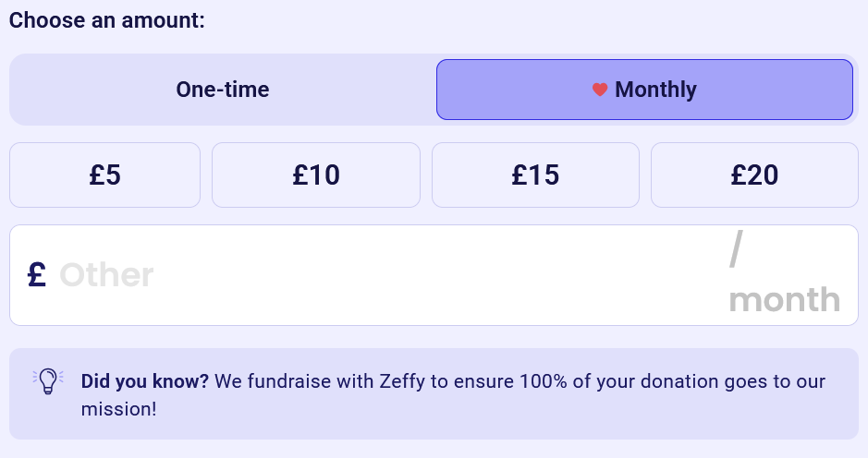Choose the £5 amount
This screenshot has height=458, width=868.
pos(104,175)
